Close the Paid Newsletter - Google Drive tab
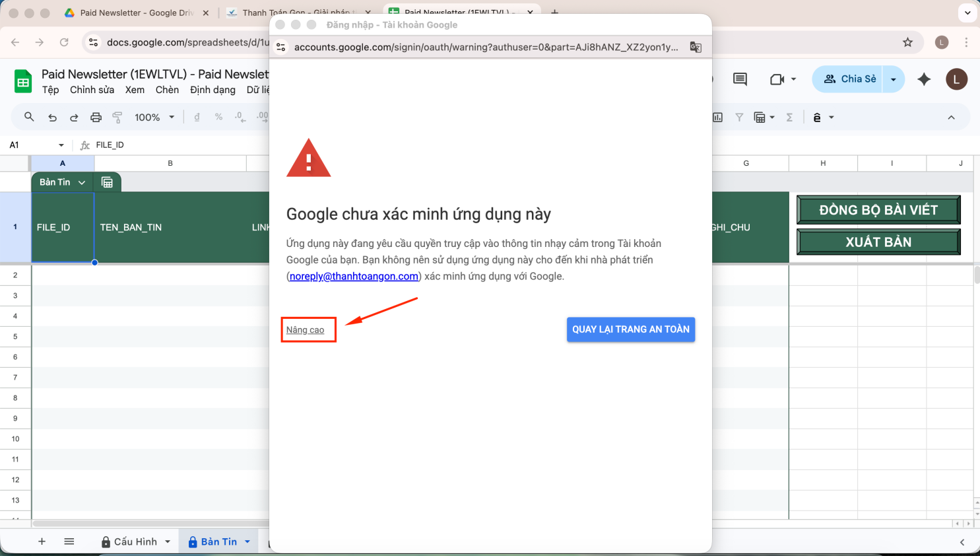The width and height of the screenshot is (980, 556). click(206, 13)
